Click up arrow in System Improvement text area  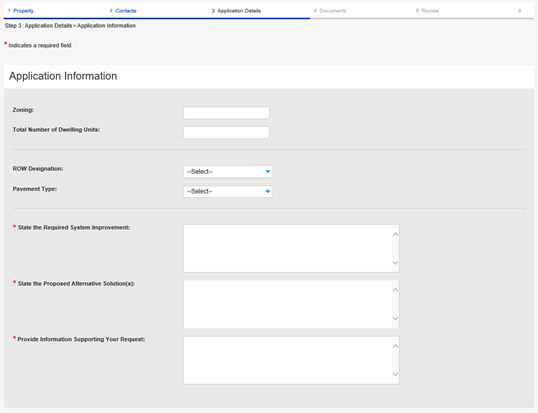tap(395, 234)
